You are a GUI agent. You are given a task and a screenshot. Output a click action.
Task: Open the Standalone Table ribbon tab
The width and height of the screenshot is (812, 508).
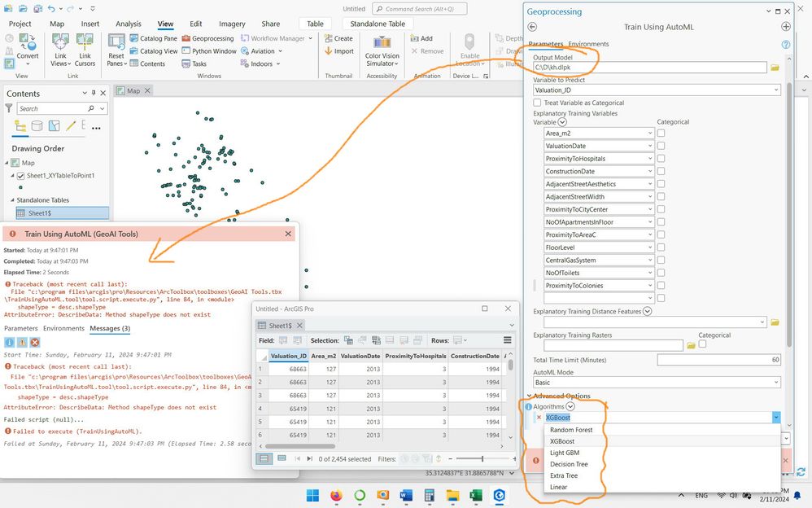[x=378, y=24]
